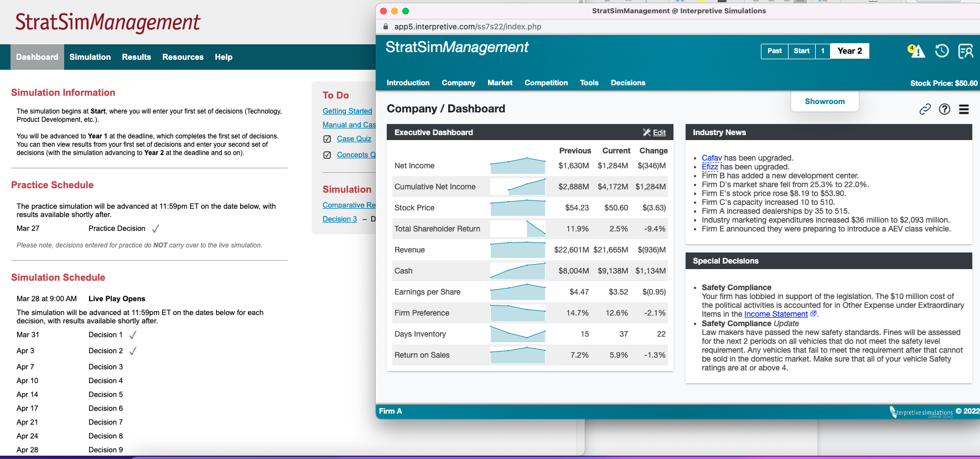Click the Firm Preference current value 12.6%
Viewport: 980px width, 459px height.
coord(616,313)
